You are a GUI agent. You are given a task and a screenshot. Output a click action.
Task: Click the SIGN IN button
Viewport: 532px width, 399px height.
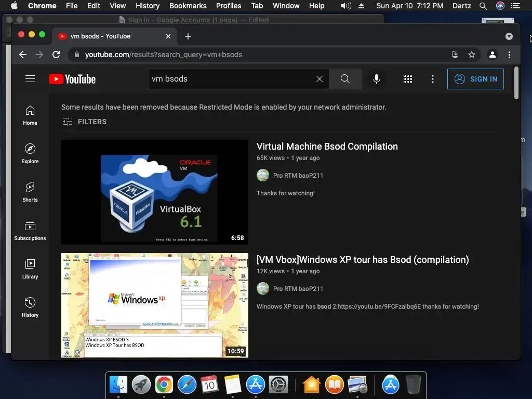point(475,79)
